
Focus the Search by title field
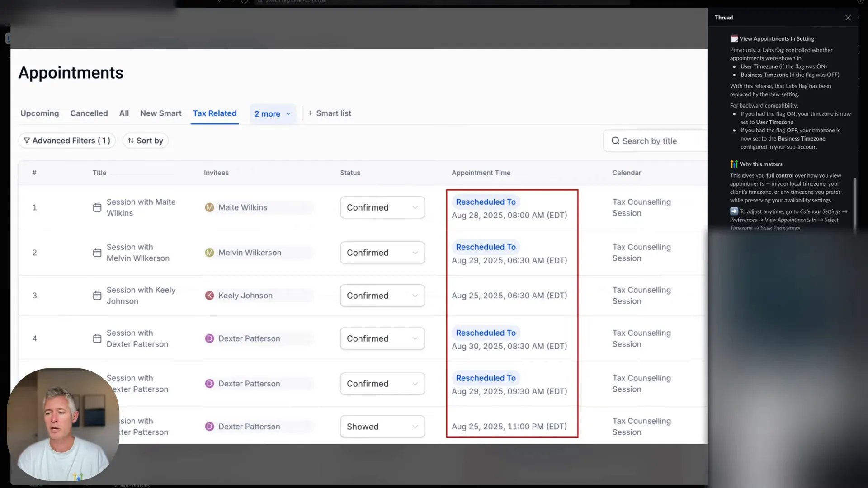point(656,141)
